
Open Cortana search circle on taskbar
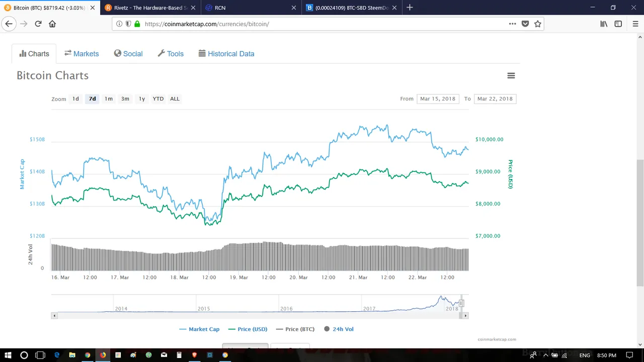coord(24,355)
